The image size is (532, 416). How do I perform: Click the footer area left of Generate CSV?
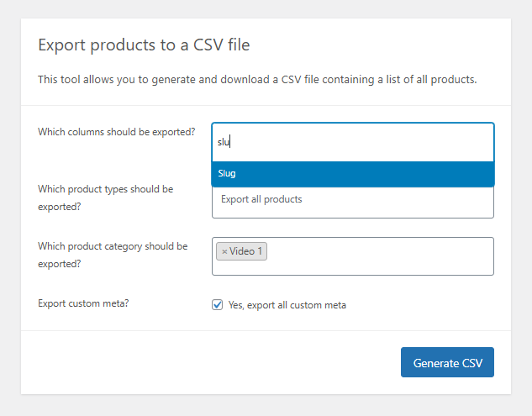(x=210, y=362)
